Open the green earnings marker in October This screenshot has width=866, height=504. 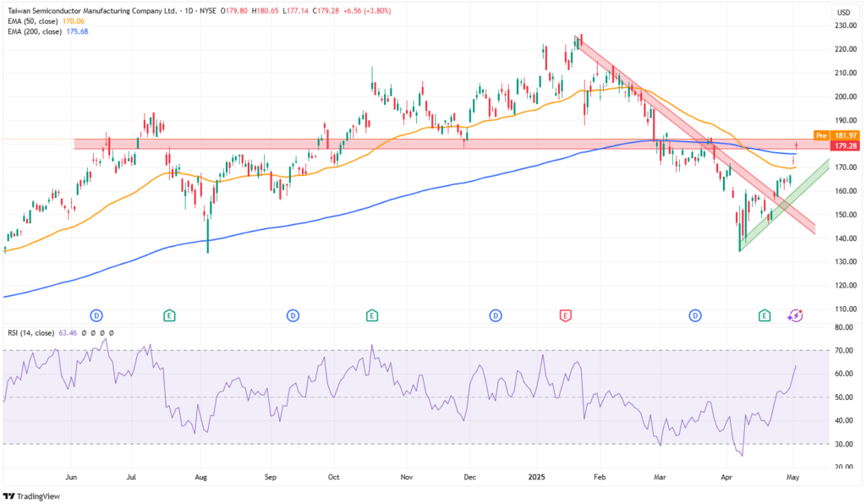[372, 315]
